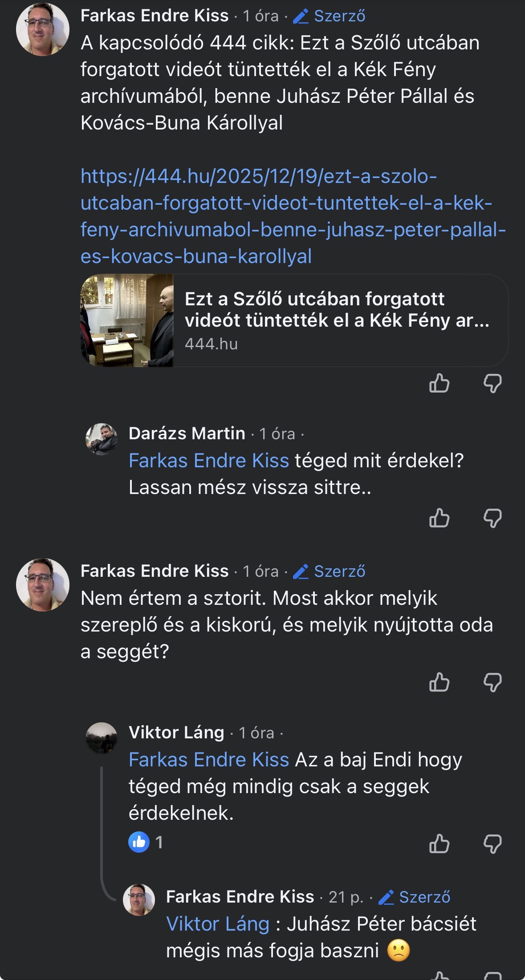Click the Szerző badge on the top comment
525x980 pixels.
(330, 16)
